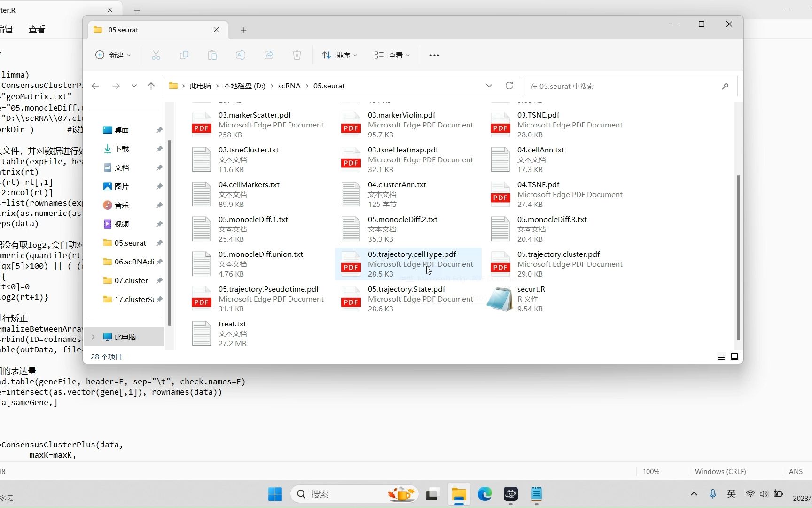Image resolution: width=812 pixels, height=508 pixels.
Task: Click the taskbar 搜索 search box
Action: pos(354,494)
